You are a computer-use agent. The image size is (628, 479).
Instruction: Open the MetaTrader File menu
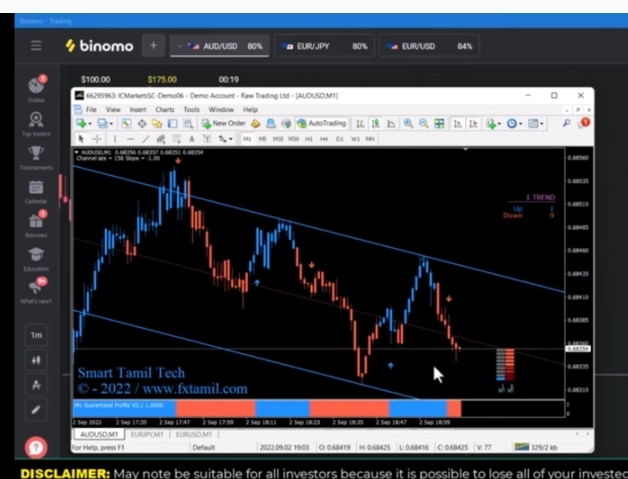tap(91, 109)
